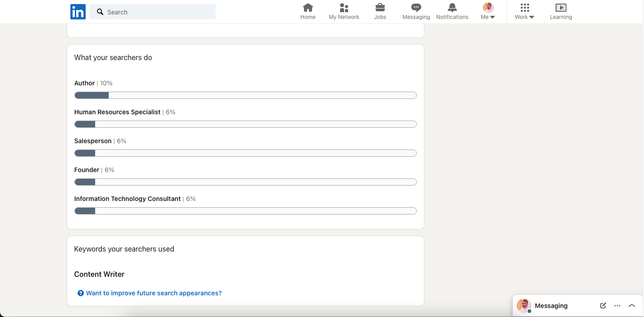Click the Author percentage progress bar

click(x=245, y=95)
